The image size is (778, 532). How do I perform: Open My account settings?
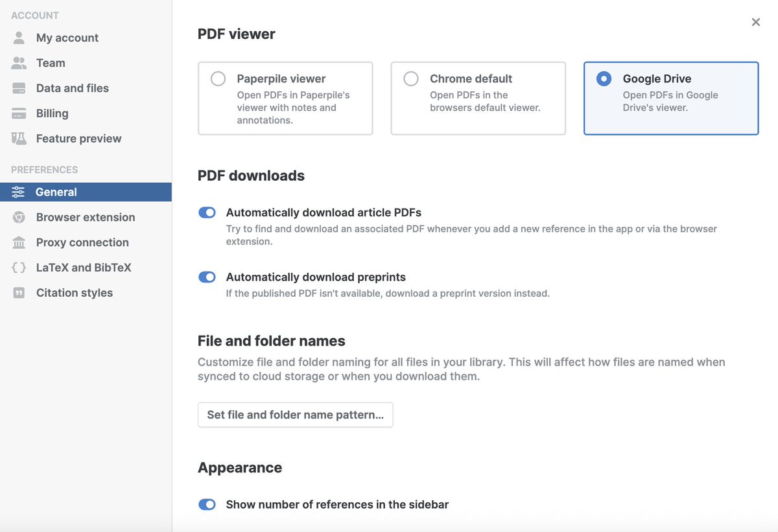pyautogui.click(x=86, y=38)
